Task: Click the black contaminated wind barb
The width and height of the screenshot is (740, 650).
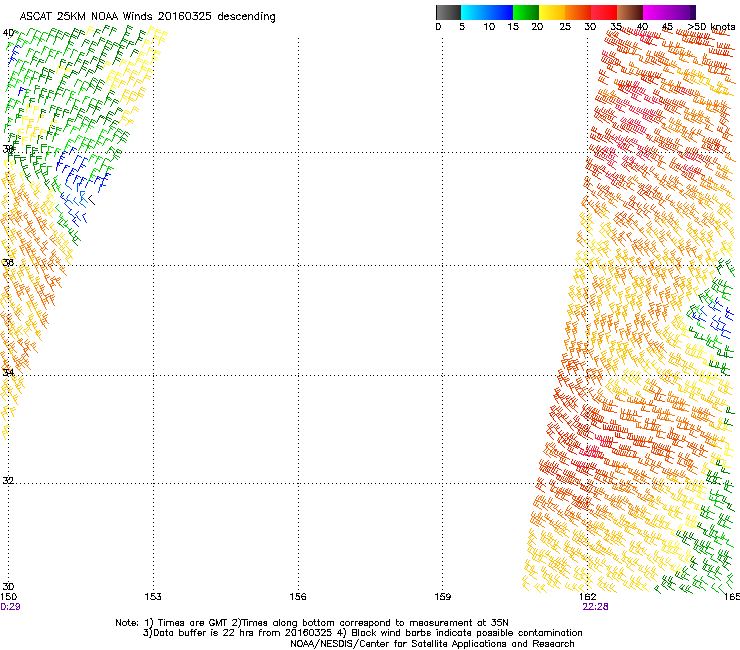Action: [x=92, y=200]
